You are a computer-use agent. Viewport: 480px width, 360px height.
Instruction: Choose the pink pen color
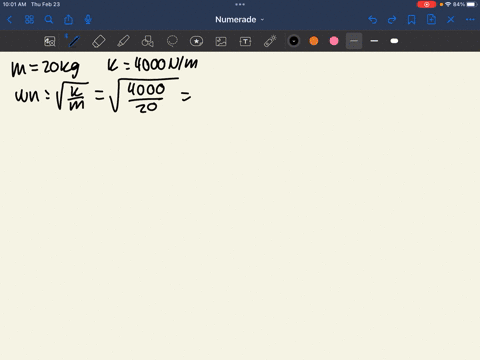[334, 41]
